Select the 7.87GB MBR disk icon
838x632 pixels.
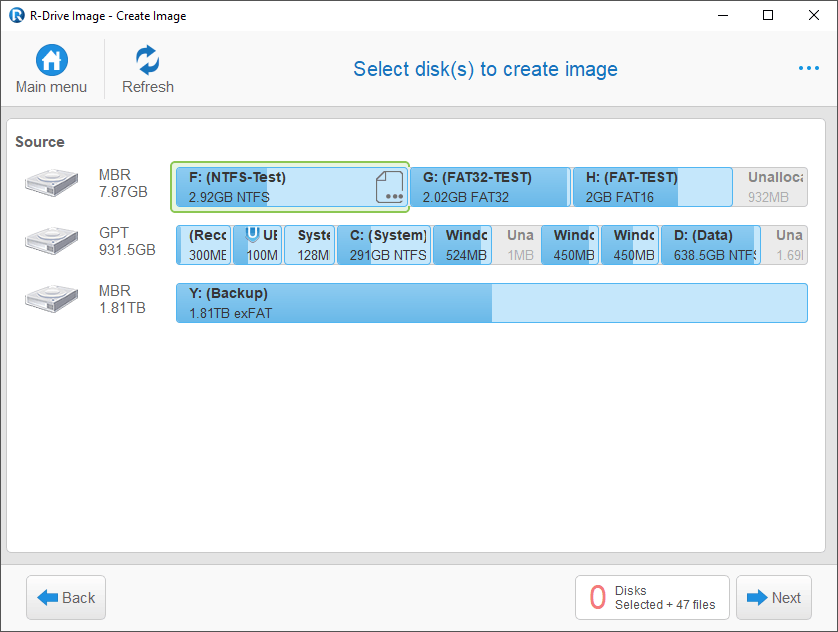click(x=51, y=183)
